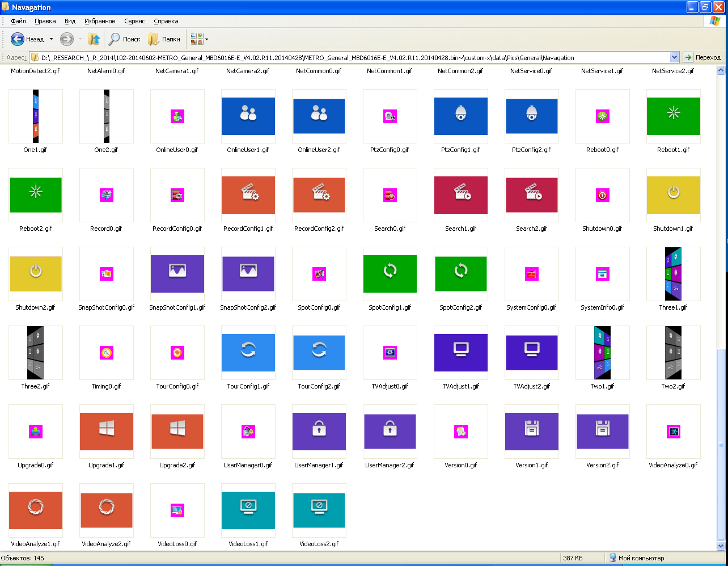Image resolution: width=728 pixels, height=566 pixels.
Task: Select the VideoLoss1.gif teal thumbnail
Action: 248,510
